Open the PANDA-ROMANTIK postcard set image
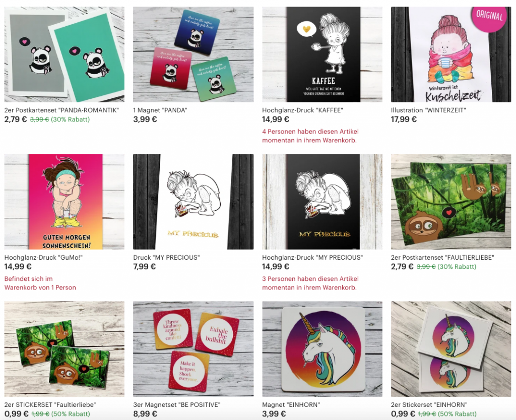Viewport: 516px width, 420px height. [x=64, y=54]
